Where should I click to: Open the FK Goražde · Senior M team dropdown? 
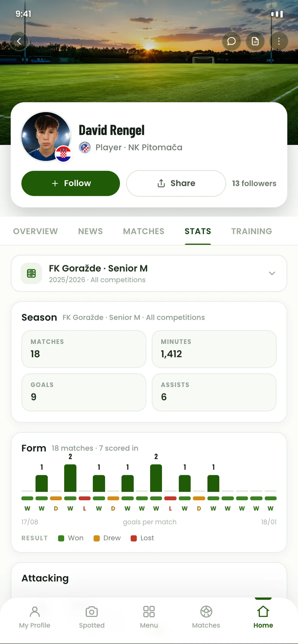point(149,274)
